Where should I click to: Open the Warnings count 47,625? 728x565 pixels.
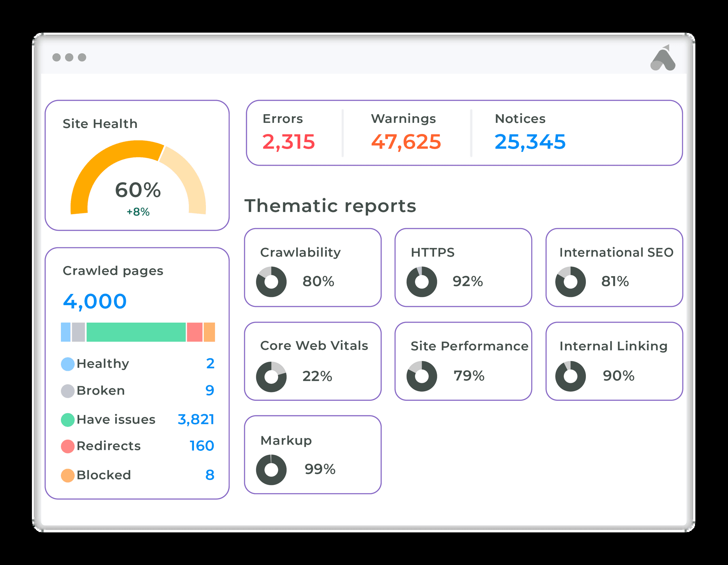406,142
